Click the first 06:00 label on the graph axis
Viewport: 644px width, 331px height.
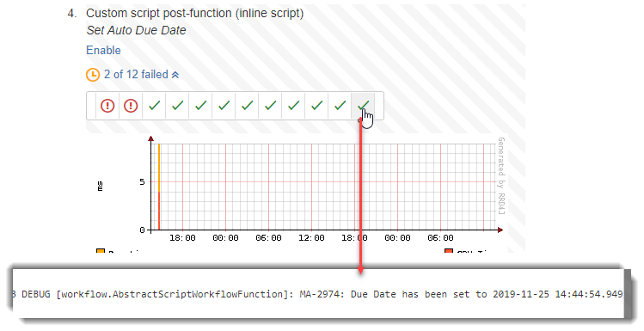(268, 238)
